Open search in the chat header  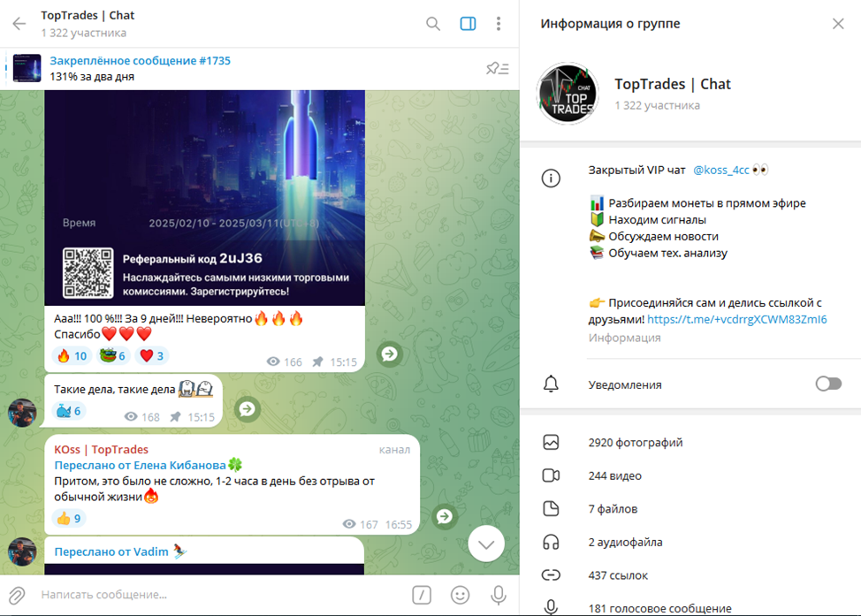pos(433,24)
